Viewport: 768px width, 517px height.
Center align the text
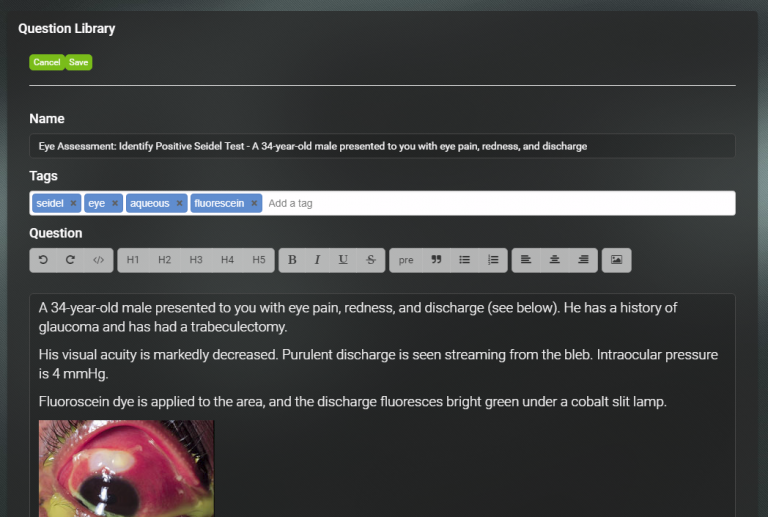tap(554, 260)
